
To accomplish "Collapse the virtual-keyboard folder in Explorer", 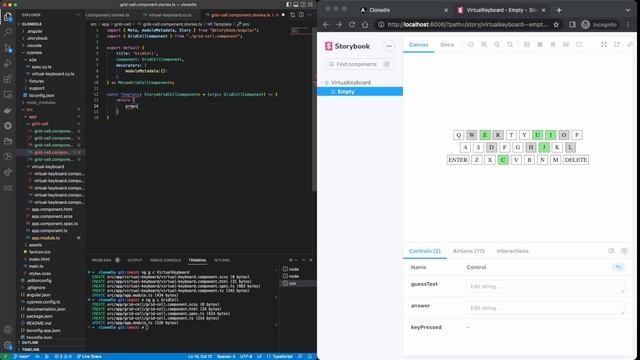I will 48,167.
